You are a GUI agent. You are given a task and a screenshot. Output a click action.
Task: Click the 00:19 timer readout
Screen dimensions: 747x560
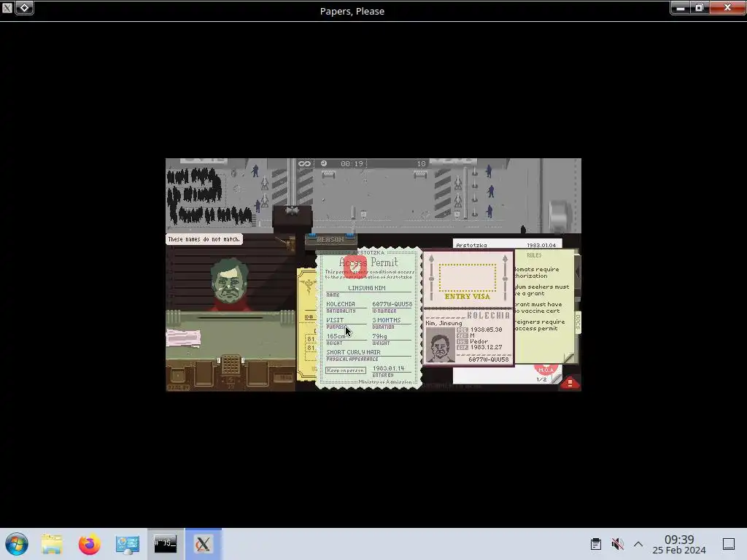(352, 164)
